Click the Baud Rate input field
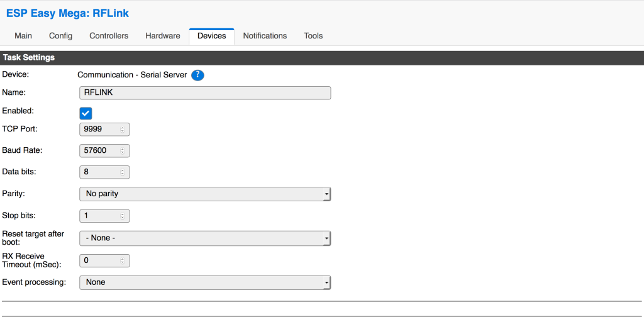The image size is (644, 317). tap(99, 150)
